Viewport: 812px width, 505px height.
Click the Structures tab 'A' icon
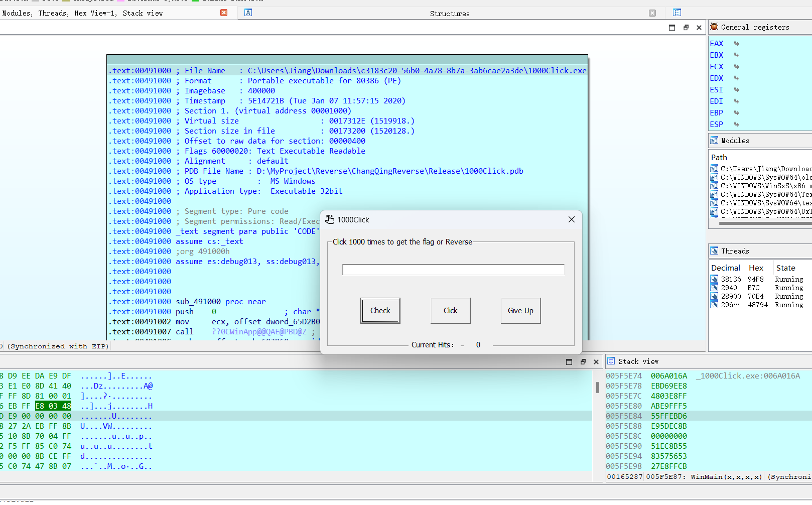pos(248,13)
